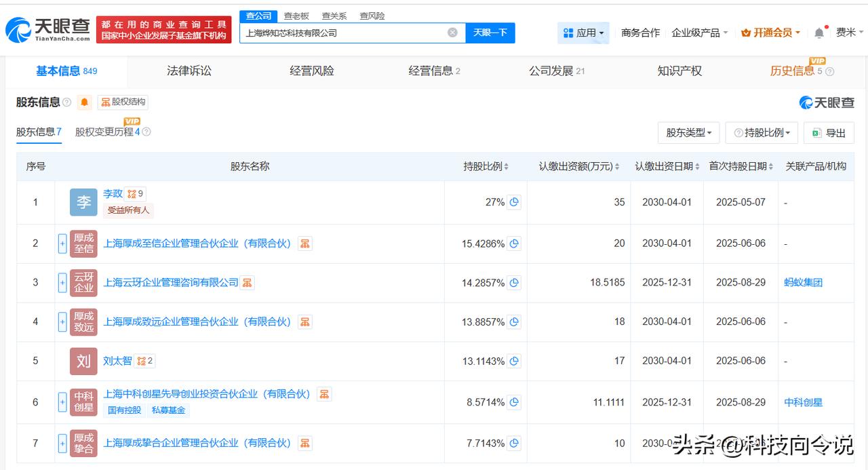This screenshot has height=470, width=868.
Task: Click the 刘 avatar tile
Action: (83, 361)
